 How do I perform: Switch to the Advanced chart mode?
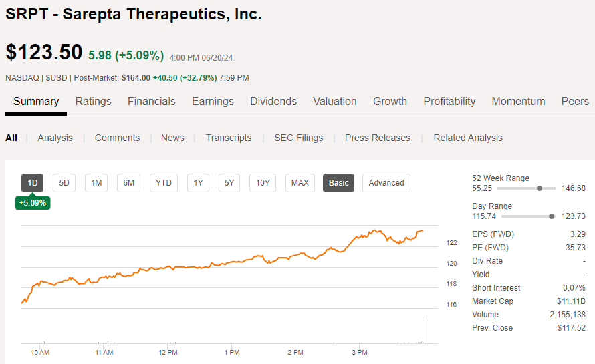pos(386,183)
